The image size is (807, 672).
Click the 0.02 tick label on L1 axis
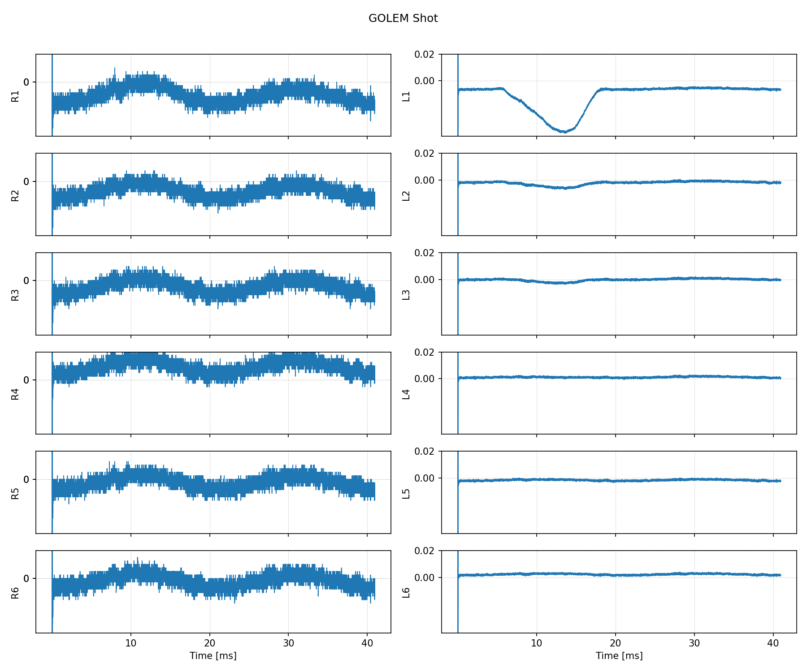pos(424,54)
